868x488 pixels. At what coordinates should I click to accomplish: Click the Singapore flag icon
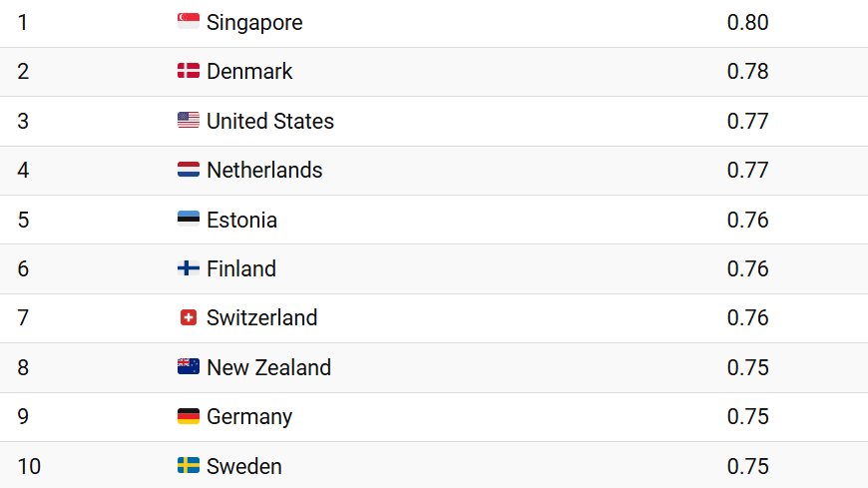click(189, 22)
